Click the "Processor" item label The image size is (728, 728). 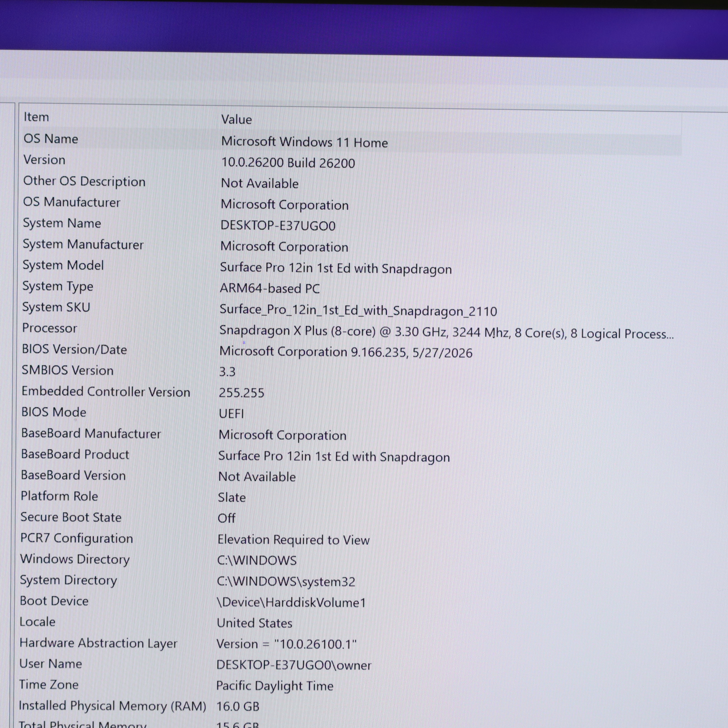pyautogui.click(x=50, y=328)
